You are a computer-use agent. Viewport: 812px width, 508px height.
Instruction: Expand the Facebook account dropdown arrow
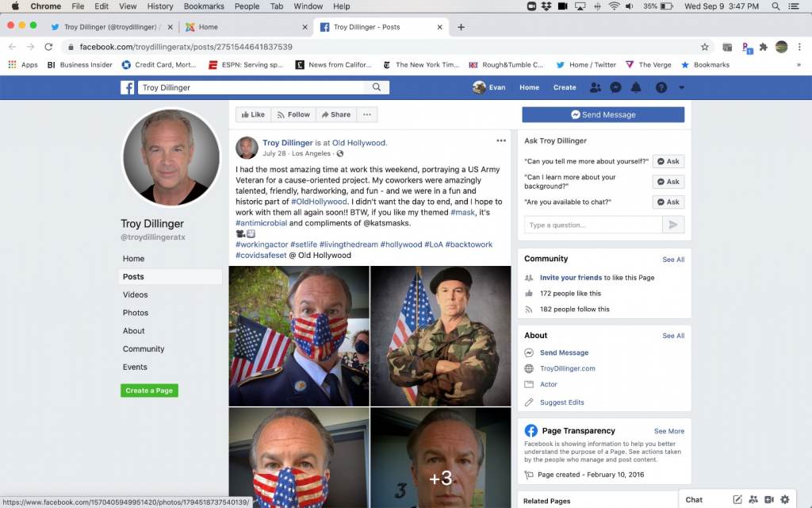point(681,87)
